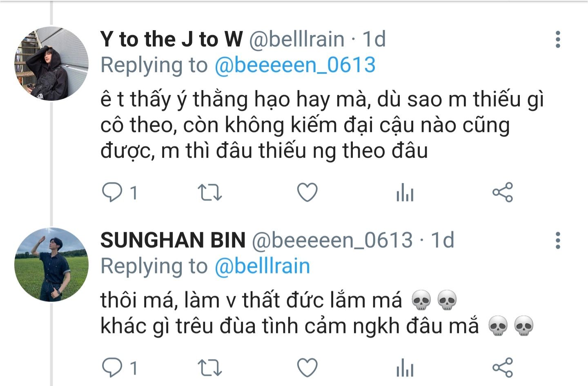588x386 pixels.
Task: Open the tweet text starting with 'ê t thấy'
Action: (x=322, y=125)
